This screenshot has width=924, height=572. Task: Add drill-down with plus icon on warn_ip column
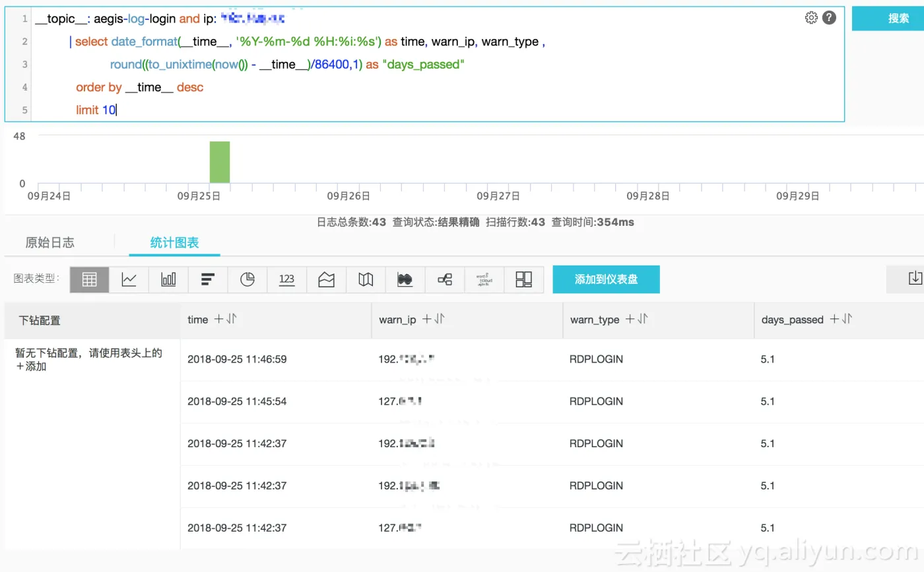pyautogui.click(x=427, y=320)
